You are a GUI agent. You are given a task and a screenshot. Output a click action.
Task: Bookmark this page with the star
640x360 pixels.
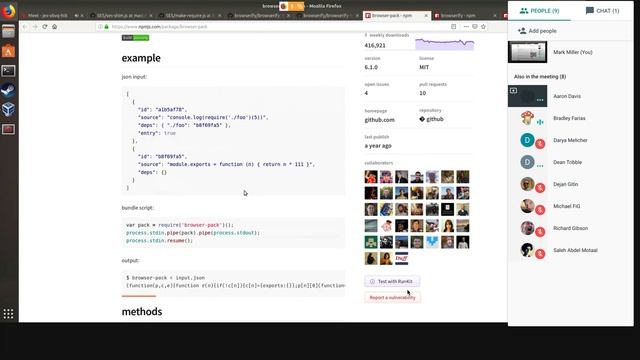[x=483, y=27]
